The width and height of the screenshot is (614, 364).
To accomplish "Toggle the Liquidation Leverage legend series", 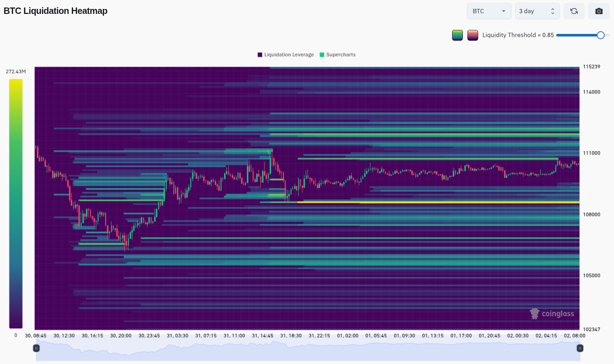I will point(286,55).
